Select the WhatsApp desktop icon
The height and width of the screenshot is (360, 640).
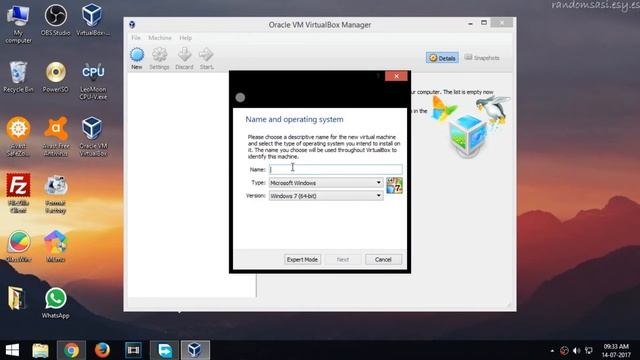[x=56, y=303]
